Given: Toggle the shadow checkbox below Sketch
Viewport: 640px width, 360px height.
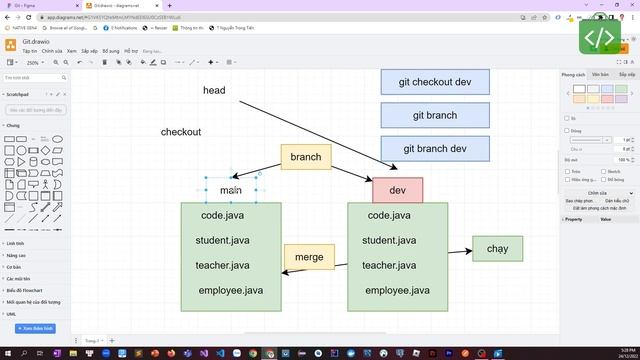Looking at the screenshot, I should click(603, 180).
